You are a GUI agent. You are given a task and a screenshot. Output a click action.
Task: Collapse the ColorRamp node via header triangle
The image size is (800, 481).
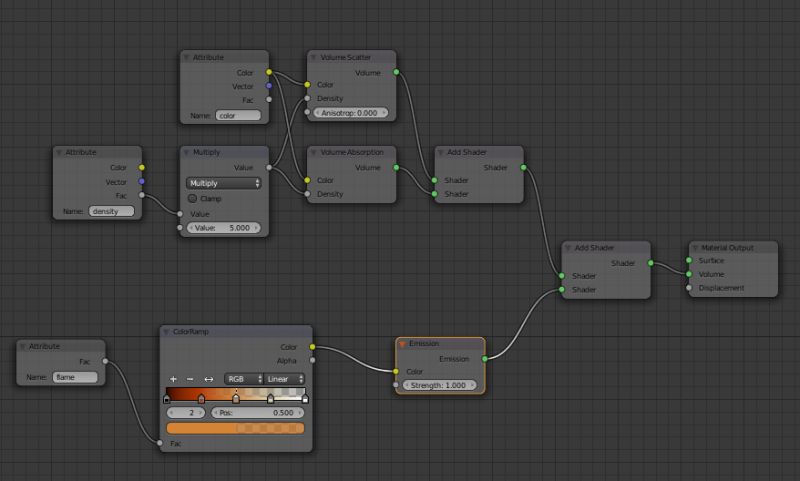pyautogui.click(x=166, y=332)
